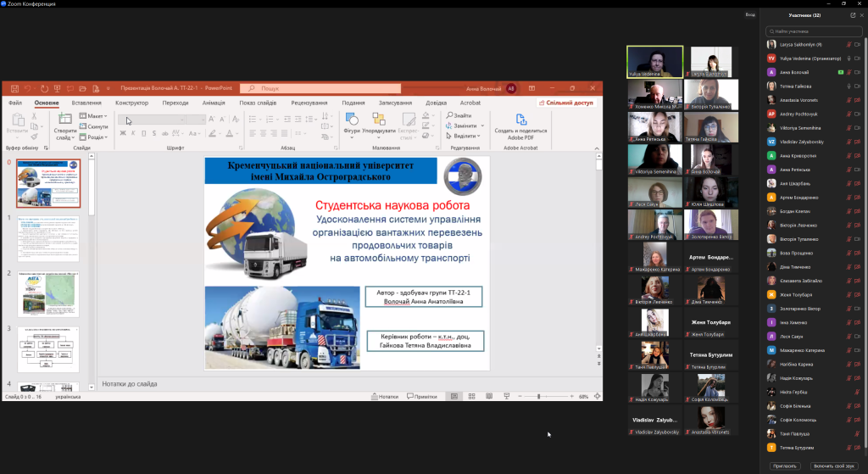This screenshot has height=474, width=868.
Task: Click Анна Волочай's green screen share icon
Action: [x=841, y=72]
